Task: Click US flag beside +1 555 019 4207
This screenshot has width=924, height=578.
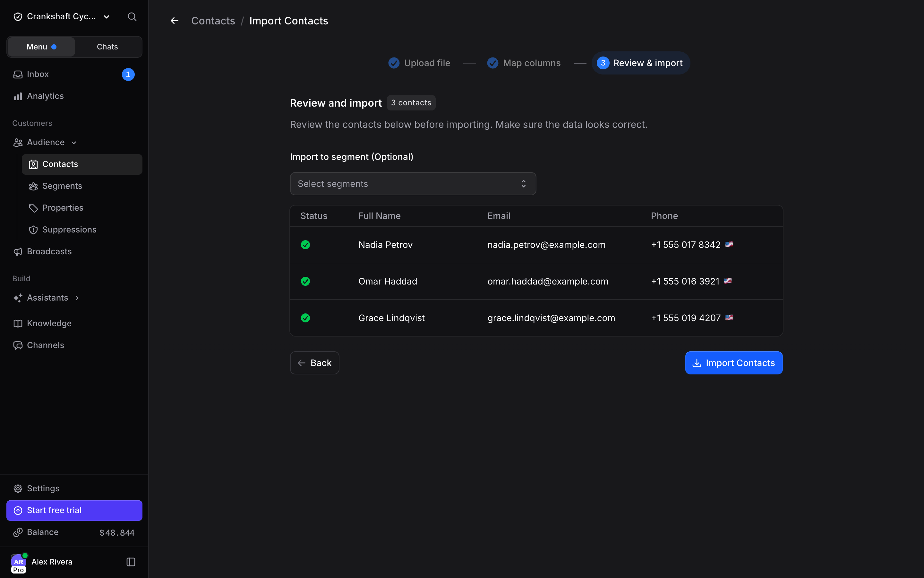Action: [729, 318]
